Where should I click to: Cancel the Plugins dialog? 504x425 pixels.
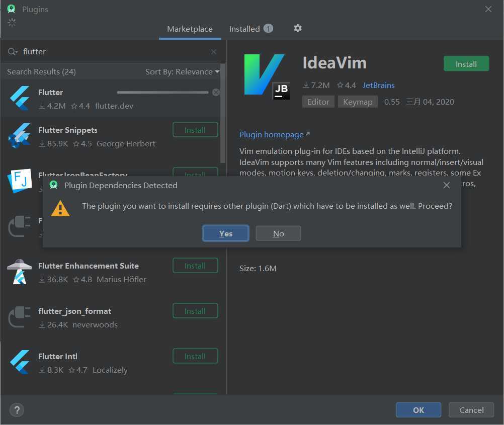(x=471, y=410)
